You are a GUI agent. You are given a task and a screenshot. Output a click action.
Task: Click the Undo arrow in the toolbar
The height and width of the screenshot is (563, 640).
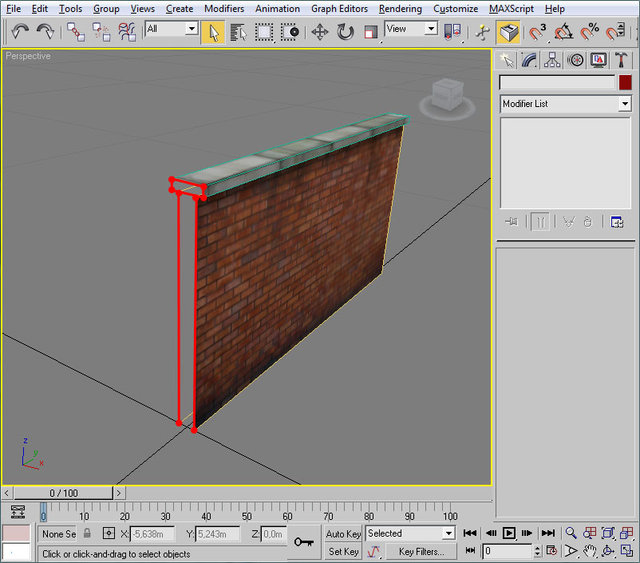20,31
